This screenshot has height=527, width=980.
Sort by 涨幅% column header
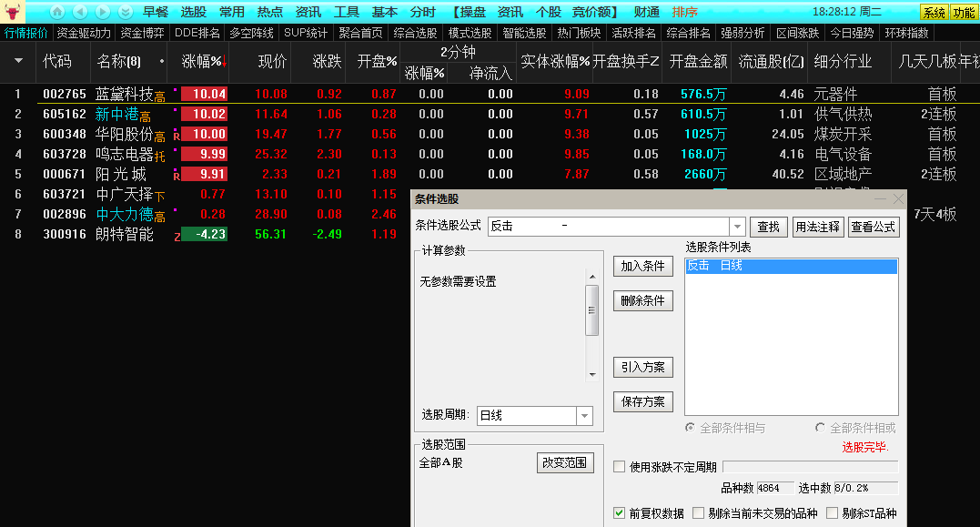(203, 61)
